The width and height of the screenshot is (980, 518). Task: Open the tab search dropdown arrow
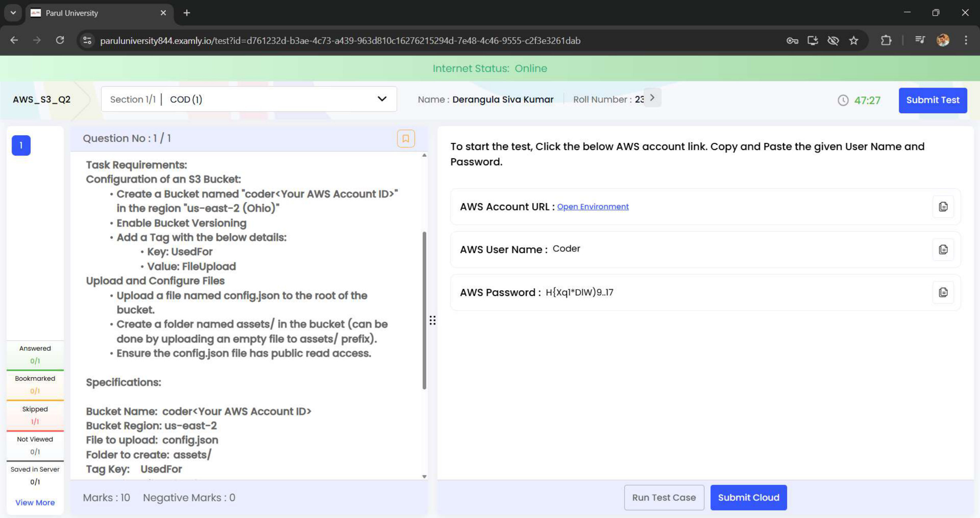tap(13, 13)
